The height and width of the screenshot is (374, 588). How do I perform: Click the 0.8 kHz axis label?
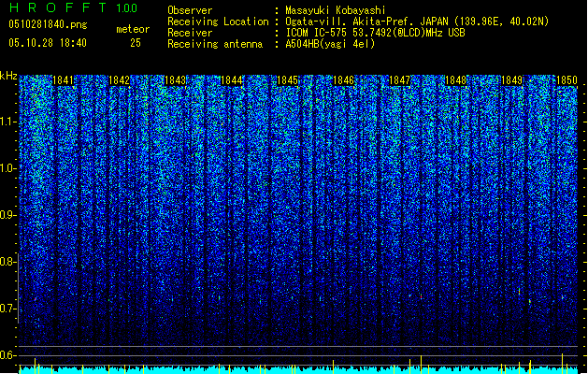[7, 262]
